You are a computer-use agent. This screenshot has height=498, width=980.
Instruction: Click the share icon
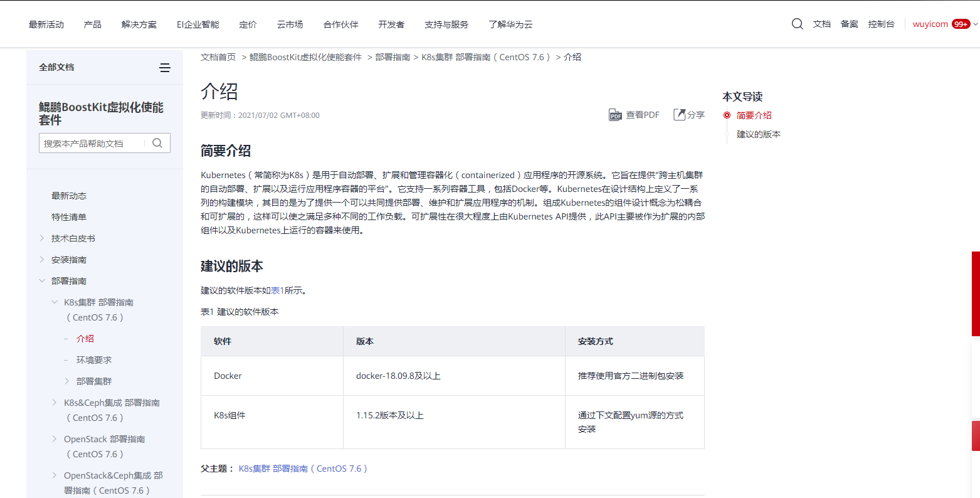click(679, 115)
